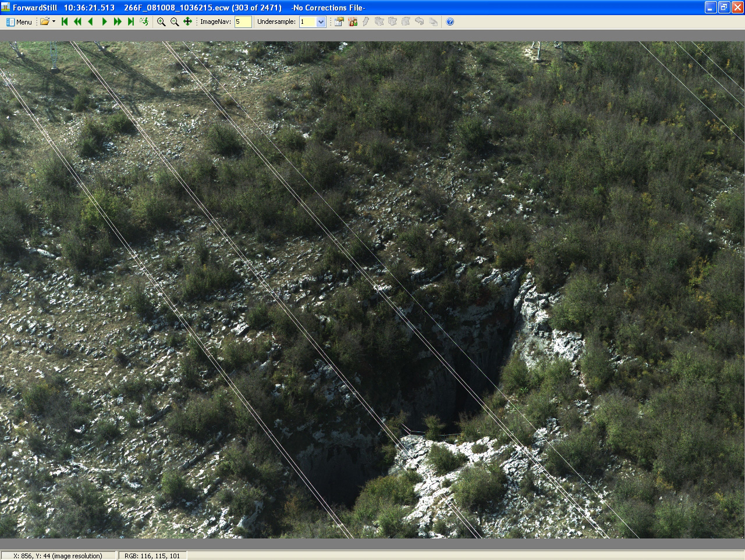
Task: Click the red and green figures icon
Action: pos(353,22)
